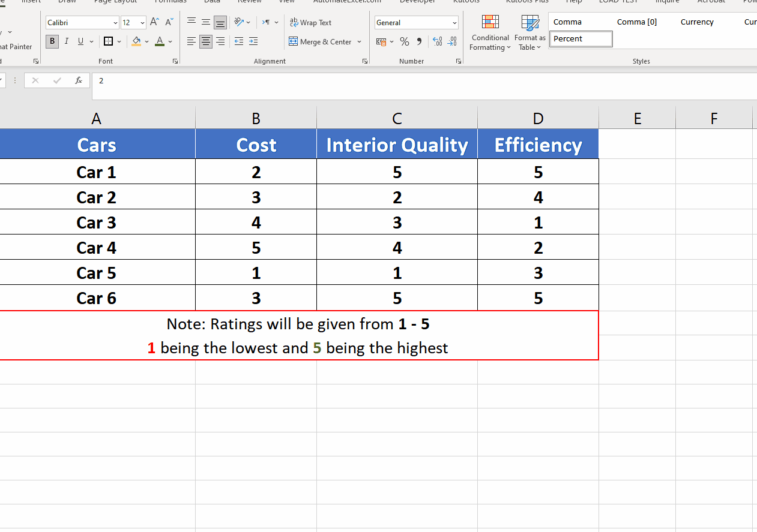
Task: Select Car 4 Interior Quality cell
Action: 397,248
